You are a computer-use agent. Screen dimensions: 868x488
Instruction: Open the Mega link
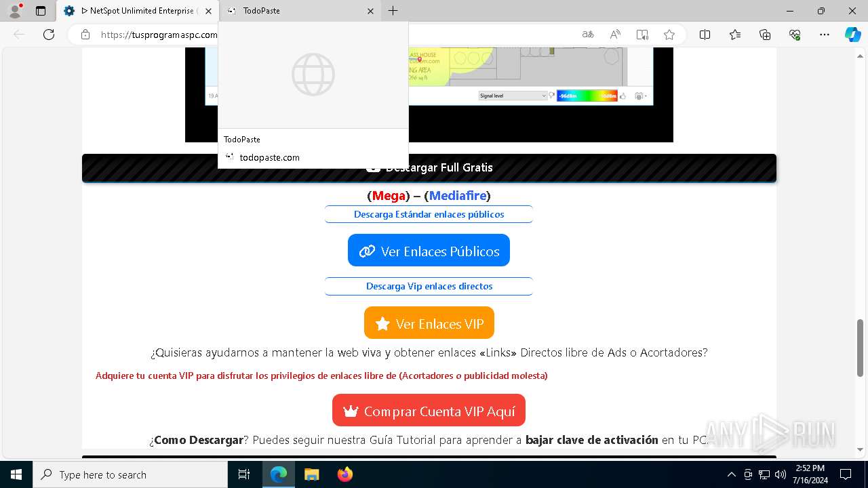(x=389, y=195)
